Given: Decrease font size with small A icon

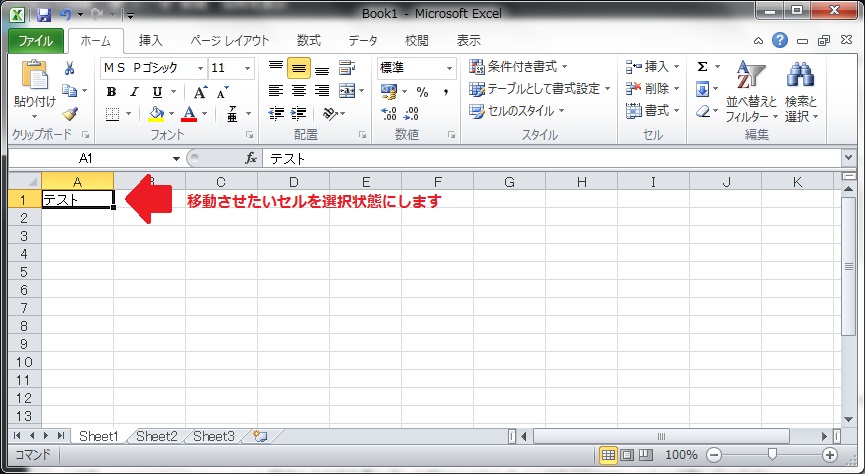Looking at the screenshot, I should (222, 93).
